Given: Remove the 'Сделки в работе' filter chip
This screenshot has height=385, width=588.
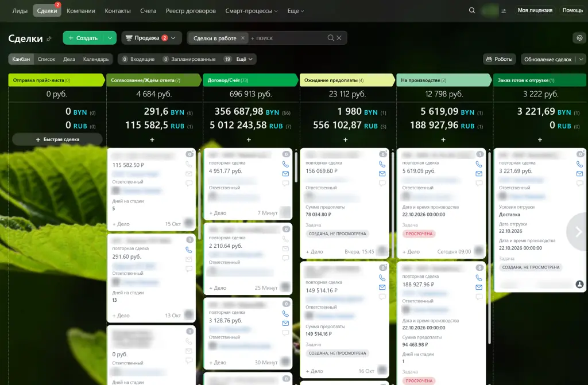Looking at the screenshot, I should point(243,38).
